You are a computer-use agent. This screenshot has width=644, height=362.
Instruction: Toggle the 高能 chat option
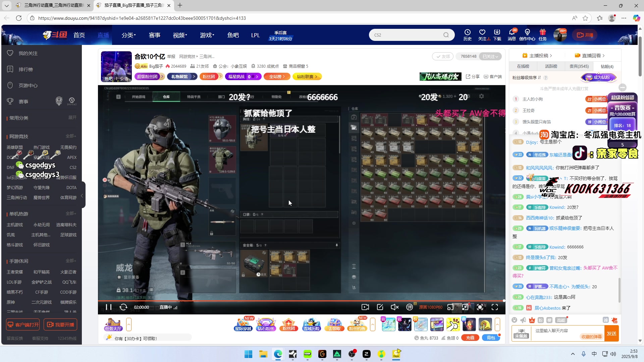pos(561,320)
